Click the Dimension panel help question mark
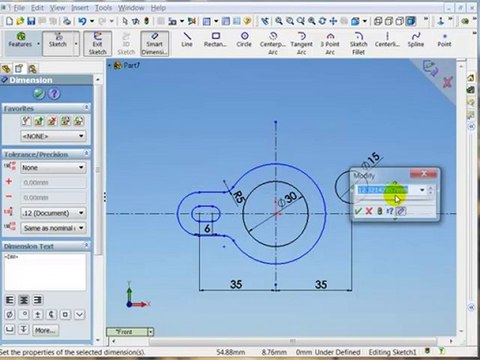Image resolution: width=480 pixels, height=360 pixels. pyautogui.click(x=54, y=94)
